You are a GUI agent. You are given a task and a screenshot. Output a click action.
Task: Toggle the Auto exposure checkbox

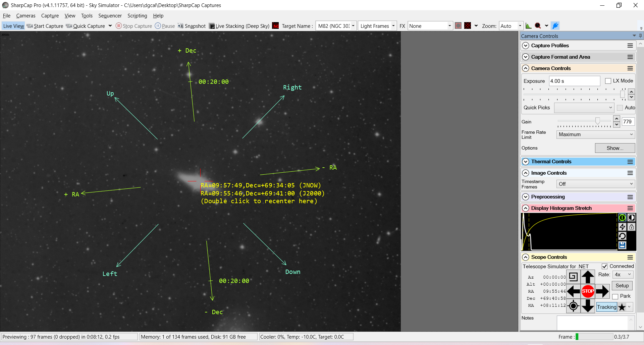[x=620, y=108]
